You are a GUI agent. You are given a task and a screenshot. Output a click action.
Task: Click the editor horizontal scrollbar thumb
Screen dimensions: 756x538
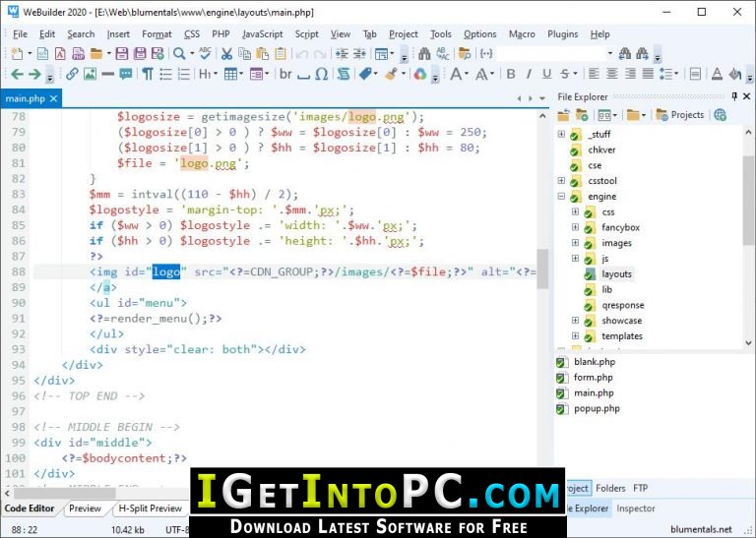click(65, 493)
